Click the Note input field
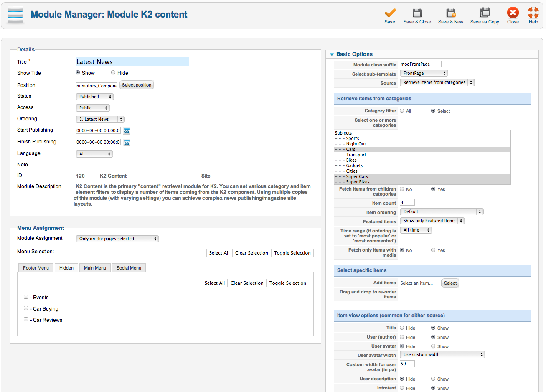Viewport: 546px width, 392px height. pyautogui.click(x=109, y=165)
